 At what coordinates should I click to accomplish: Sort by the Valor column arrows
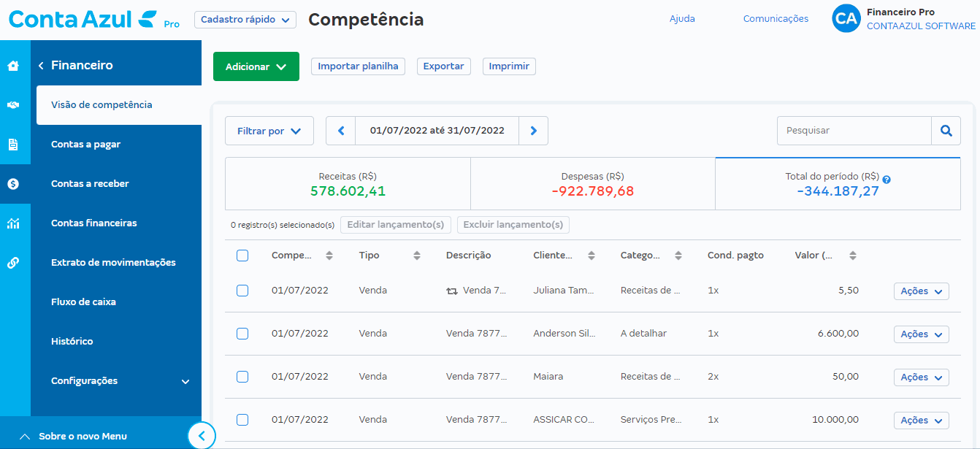(x=853, y=256)
